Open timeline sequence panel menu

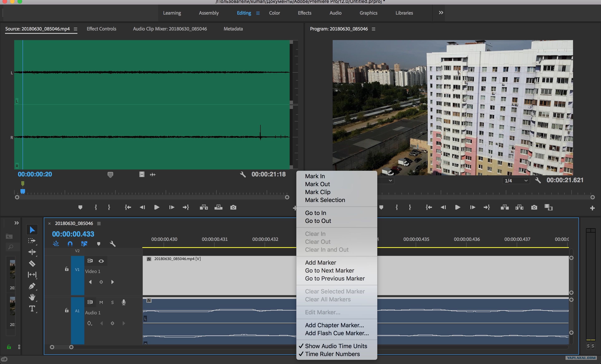(x=99, y=223)
